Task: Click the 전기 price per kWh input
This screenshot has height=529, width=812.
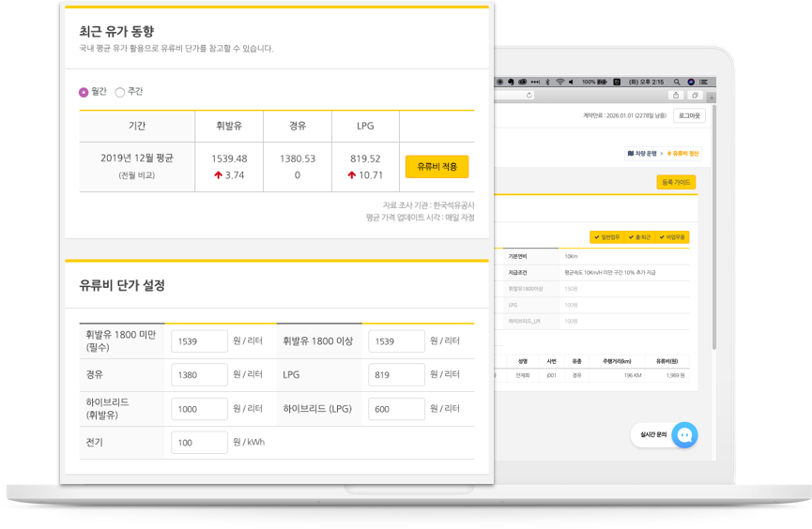Action: click(199, 443)
